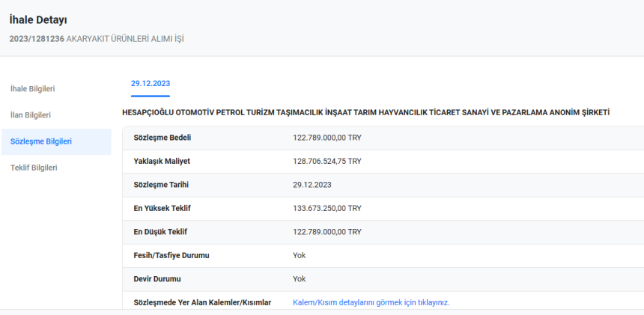Image resolution: width=644 pixels, height=315 pixels.
Task: Click the Fesih/Tasfiye Durumu label
Action: [x=171, y=256]
